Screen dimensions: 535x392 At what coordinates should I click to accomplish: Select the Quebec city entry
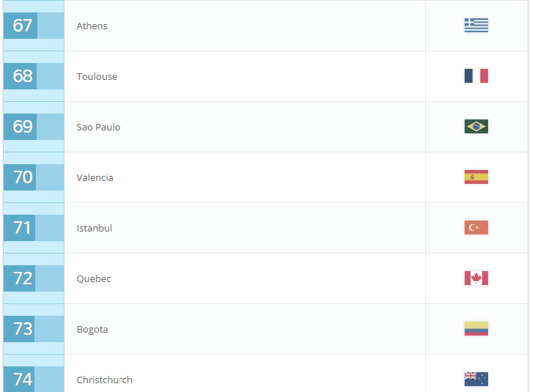point(94,278)
